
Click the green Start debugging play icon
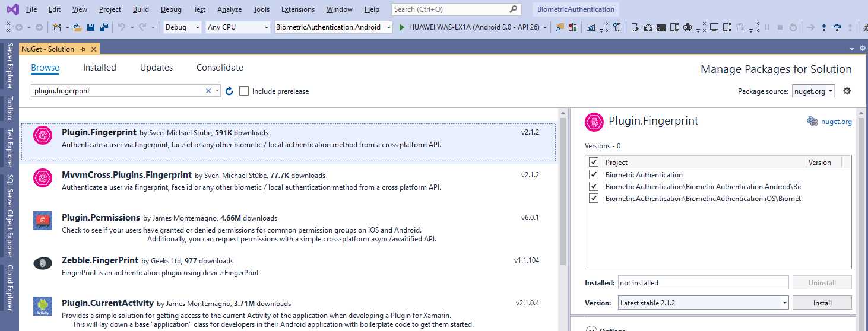click(402, 27)
